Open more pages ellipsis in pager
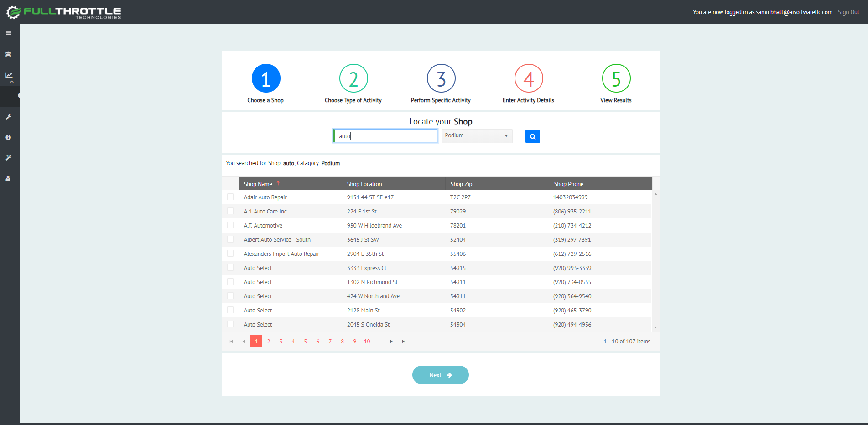868x425 pixels. 379,342
